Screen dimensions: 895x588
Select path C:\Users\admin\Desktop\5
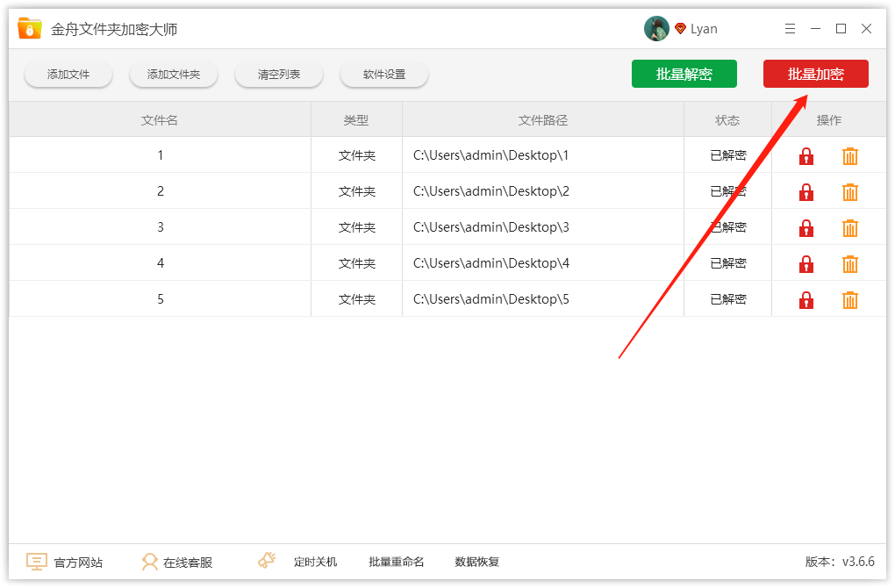coord(490,299)
